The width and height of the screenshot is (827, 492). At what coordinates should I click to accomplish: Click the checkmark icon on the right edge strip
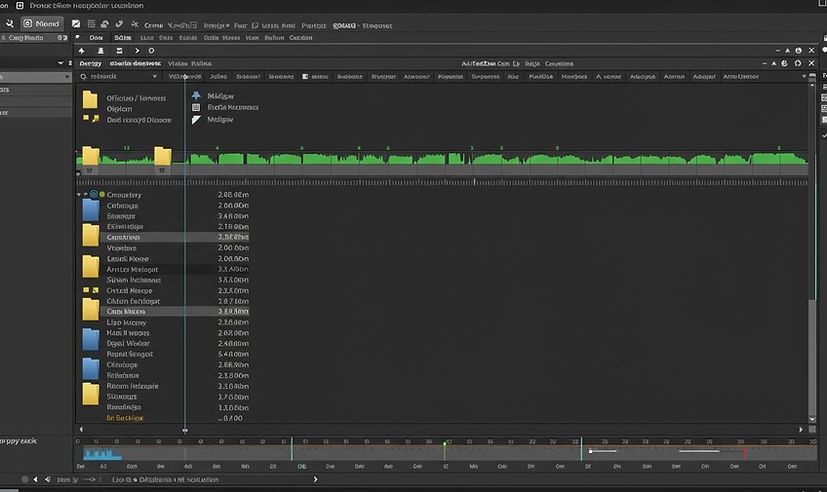point(824,136)
